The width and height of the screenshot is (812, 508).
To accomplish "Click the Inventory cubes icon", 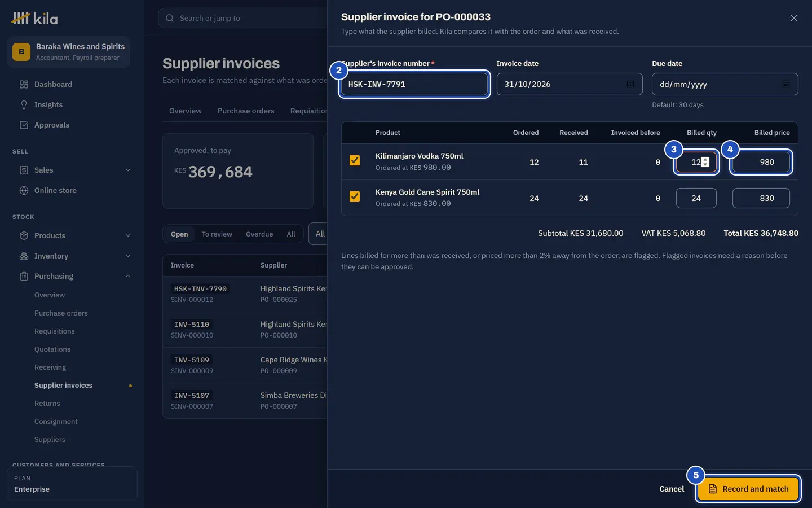I will pos(24,256).
